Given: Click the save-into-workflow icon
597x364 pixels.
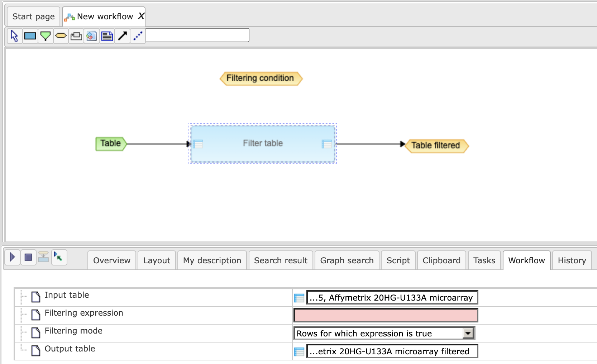Looking at the screenshot, I should pos(43,257).
